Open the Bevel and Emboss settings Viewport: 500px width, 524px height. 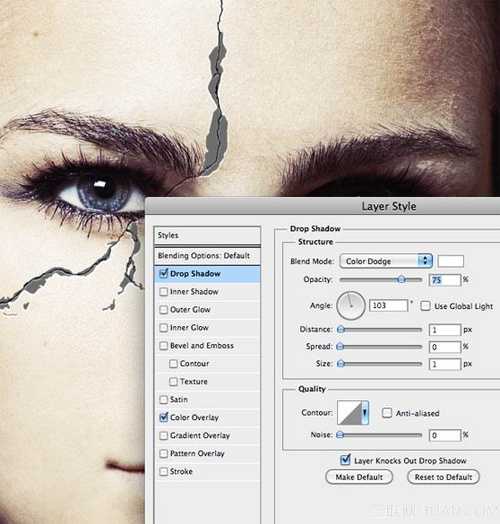(202, 346)
